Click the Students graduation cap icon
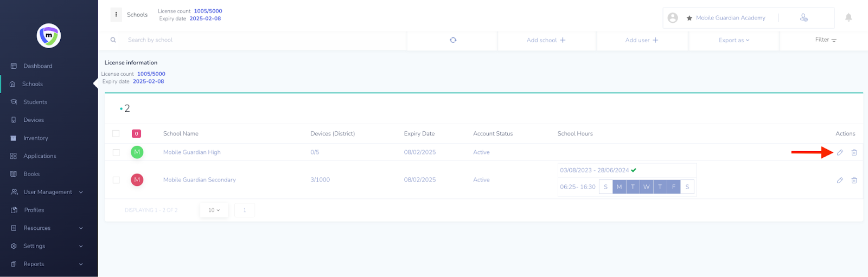This screenshot has width=868, height=277. [14, 102]
